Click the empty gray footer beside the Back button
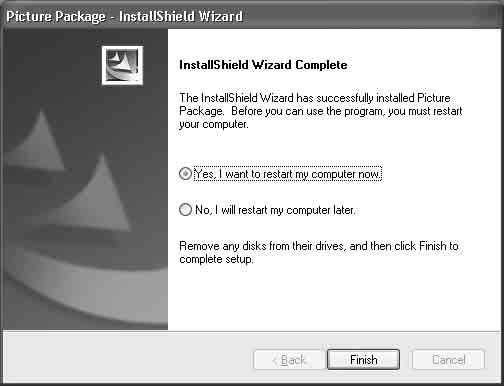This screenshot has width=504, height=386. [127, 358]
